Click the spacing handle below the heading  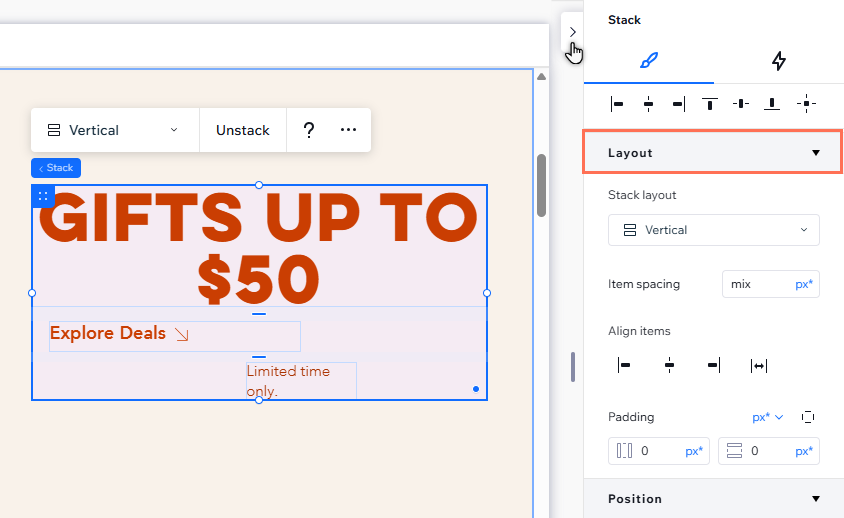(x=259, y=314)
